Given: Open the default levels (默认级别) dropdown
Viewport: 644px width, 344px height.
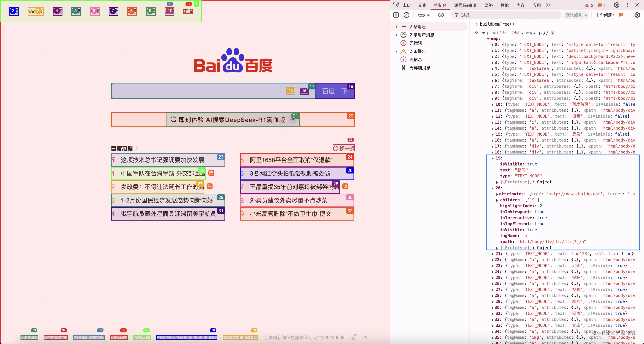Looking at the screenshot, I should [x=576, y=15].
